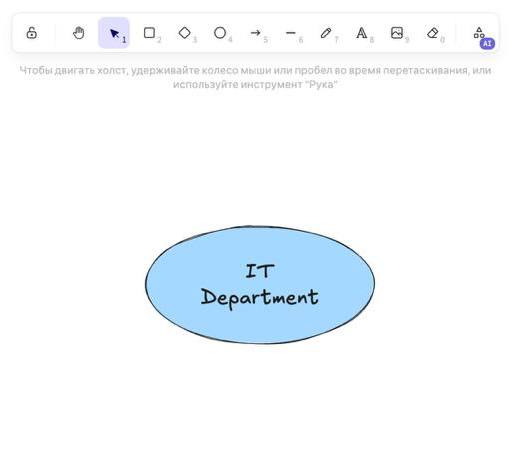
Task: Toggle the canvas lock tool
Action: click(x=31, y=33)
